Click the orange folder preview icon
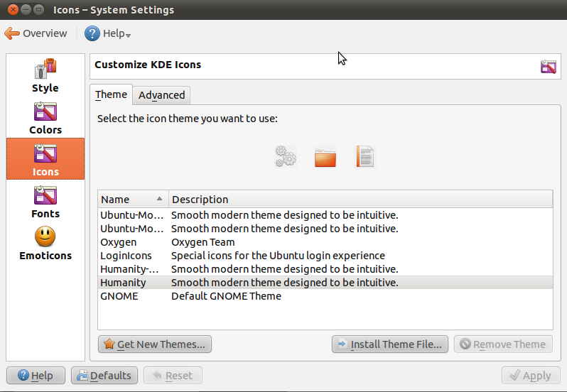The width and height of the screenshot is (567, 392). click(x=325, y=157)
